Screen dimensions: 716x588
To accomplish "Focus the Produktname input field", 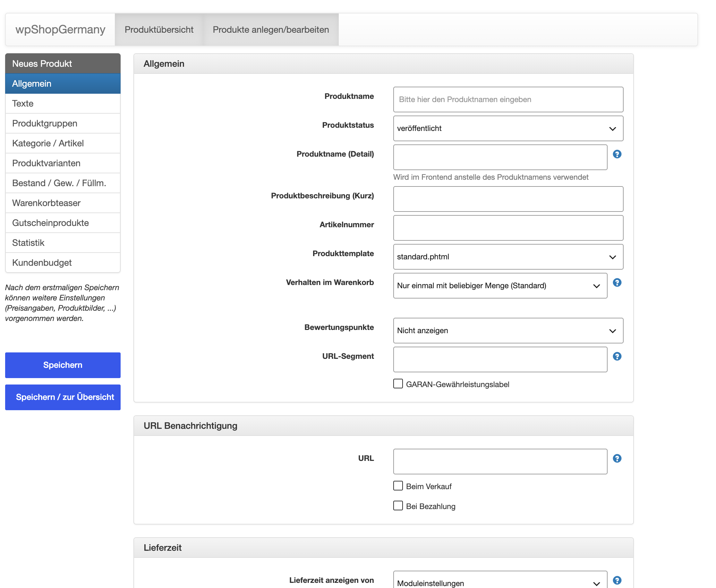I will click(x=508, y=99).
